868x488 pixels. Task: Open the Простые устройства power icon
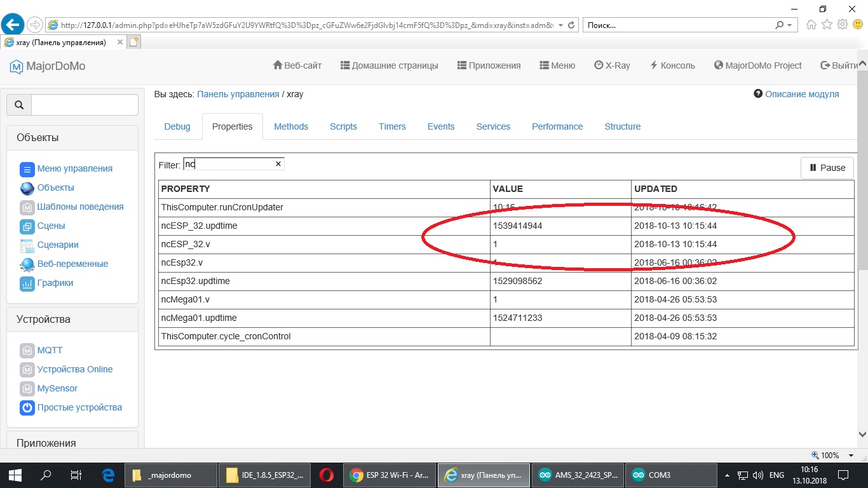tap(27, 408)
